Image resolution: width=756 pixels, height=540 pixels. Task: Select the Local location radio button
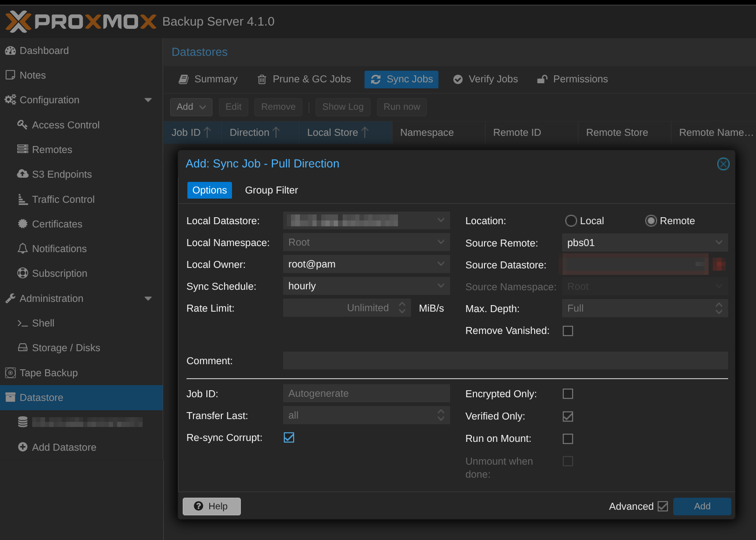click(x=571, y=221)
